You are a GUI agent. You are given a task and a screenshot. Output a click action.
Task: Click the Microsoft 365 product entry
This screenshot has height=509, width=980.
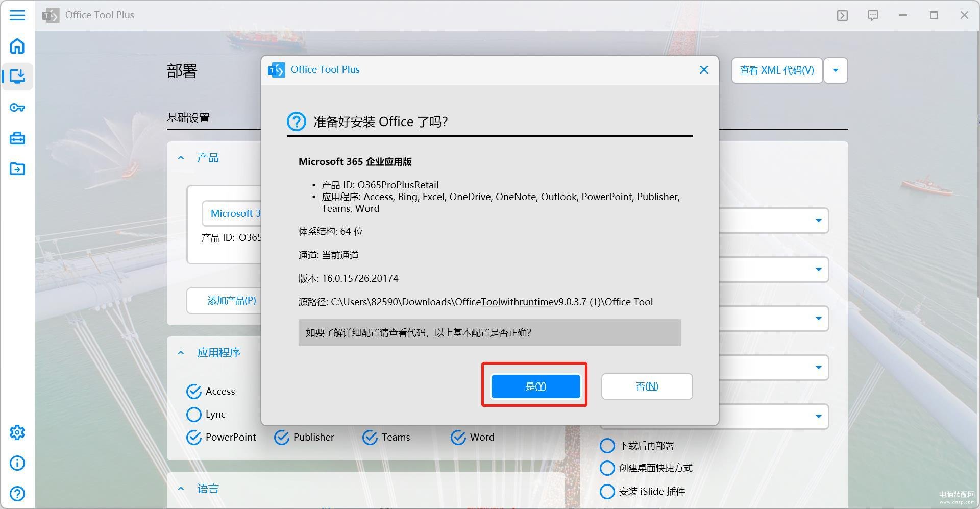click(232, 213)
